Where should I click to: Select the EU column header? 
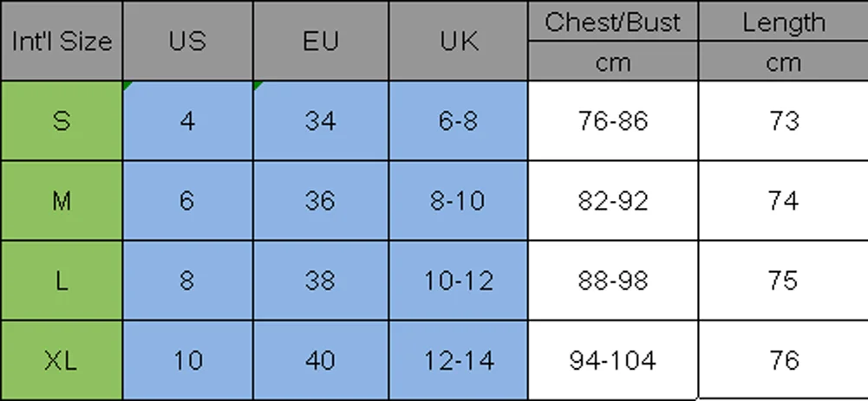tap(320, 42)
